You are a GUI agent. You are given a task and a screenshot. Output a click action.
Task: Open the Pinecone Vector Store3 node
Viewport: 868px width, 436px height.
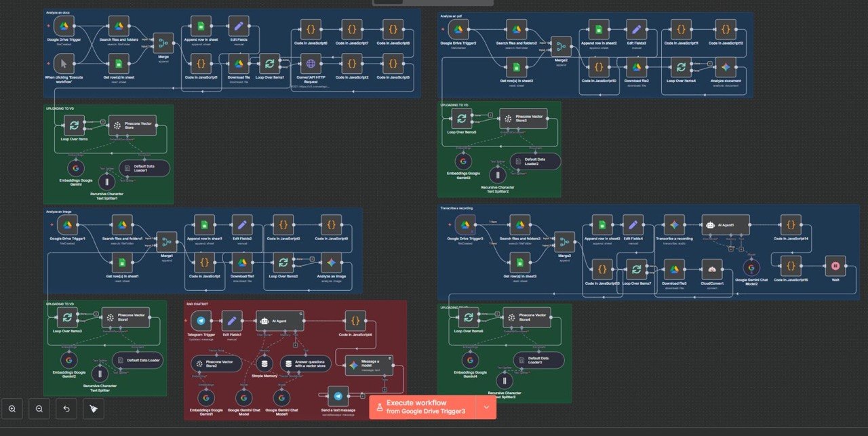[x=524, y=119]
